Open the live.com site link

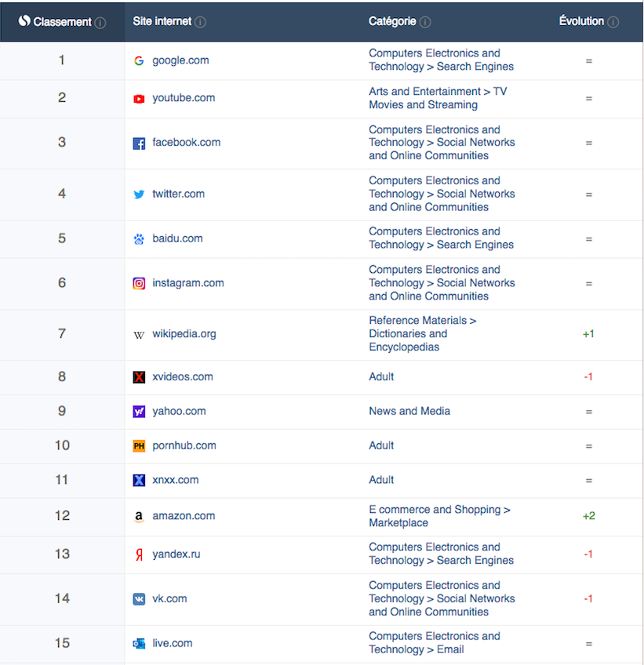(172, 643)
